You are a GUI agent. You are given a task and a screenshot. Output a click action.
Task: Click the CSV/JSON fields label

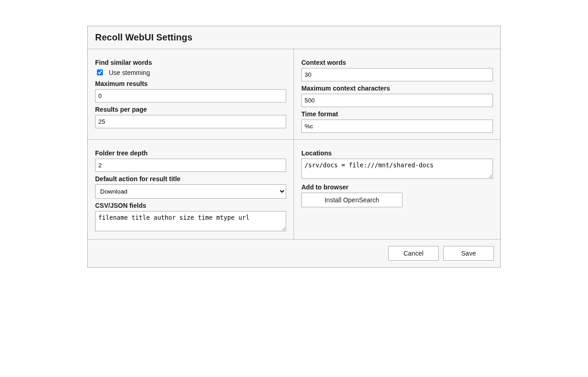[x=120, y=206]
